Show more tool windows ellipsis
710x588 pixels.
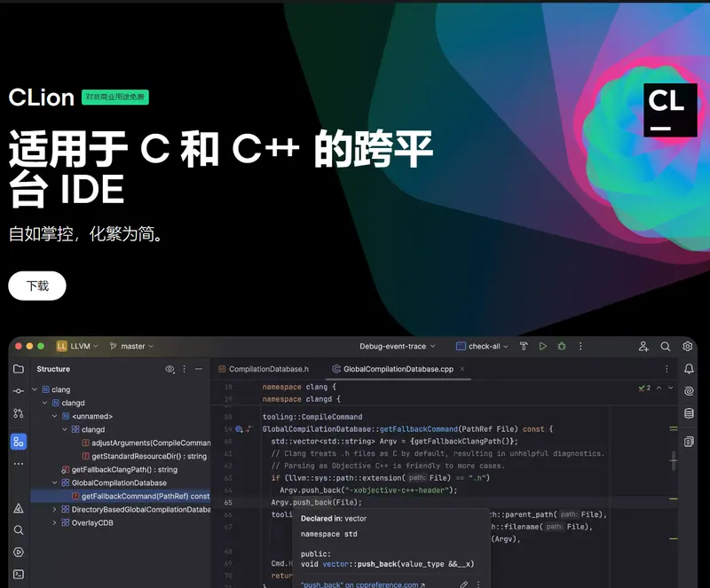point(19,464)
